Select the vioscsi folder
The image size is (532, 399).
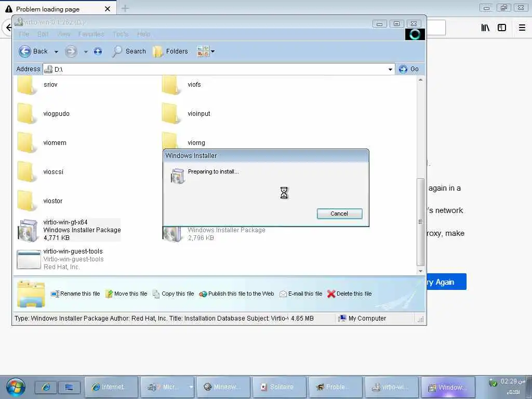click(40, 171)
